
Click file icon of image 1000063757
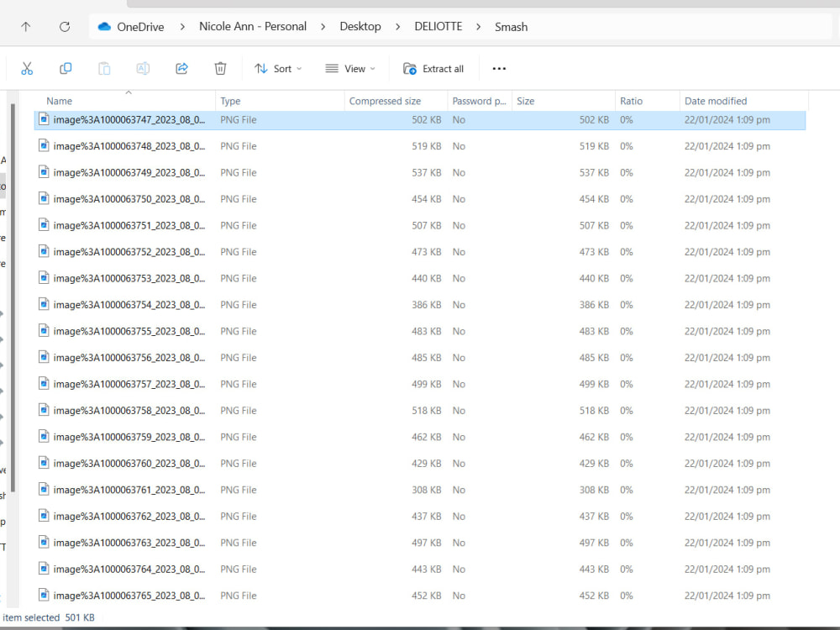click(44, 384)
